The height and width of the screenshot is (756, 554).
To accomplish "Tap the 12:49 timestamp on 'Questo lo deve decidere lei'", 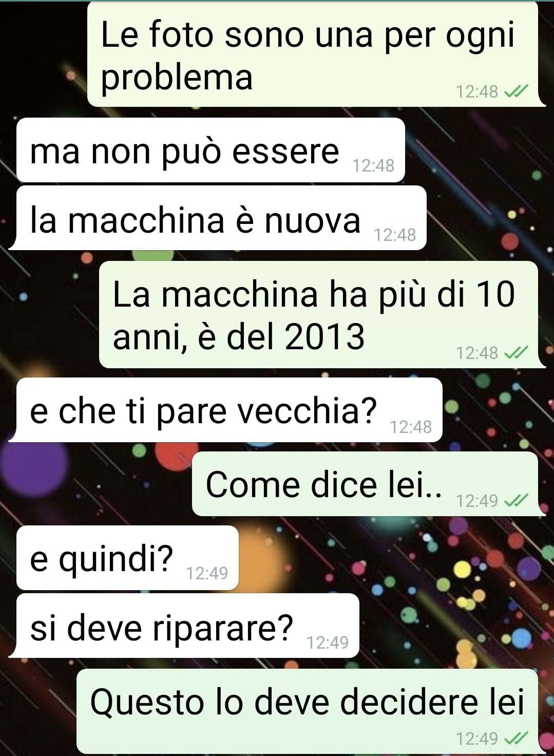I will click(477, 739).
